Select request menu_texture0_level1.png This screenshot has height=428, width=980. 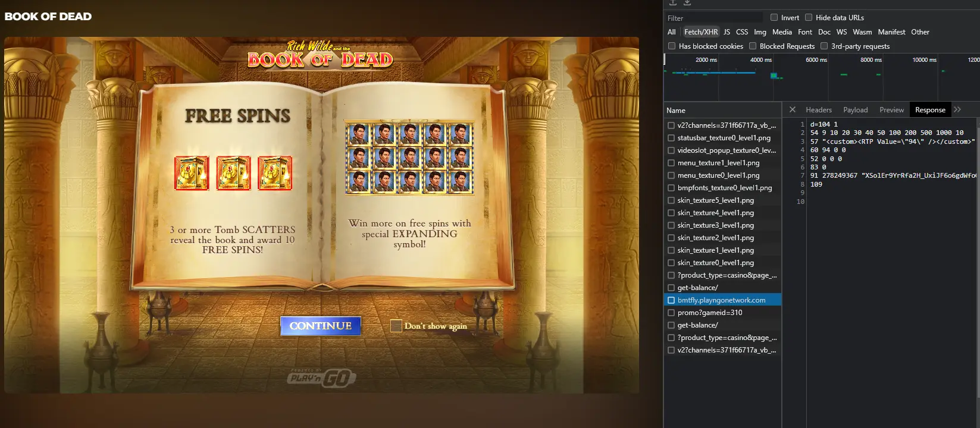pyautogui.click(x=722, y=175)
